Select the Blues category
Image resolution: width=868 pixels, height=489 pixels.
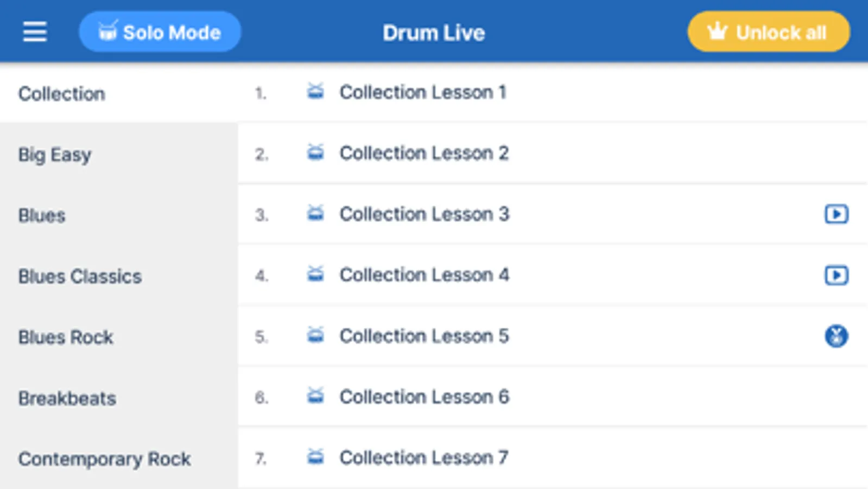(42, 216)
